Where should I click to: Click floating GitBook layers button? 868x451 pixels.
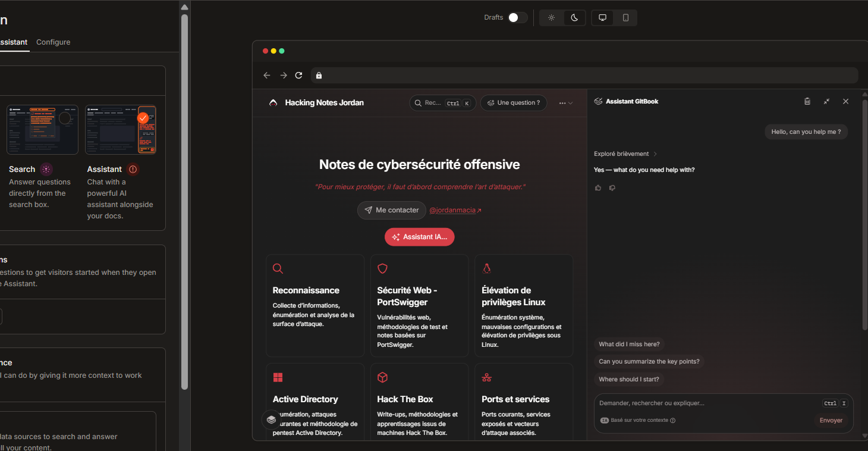(x=271, y=419)
